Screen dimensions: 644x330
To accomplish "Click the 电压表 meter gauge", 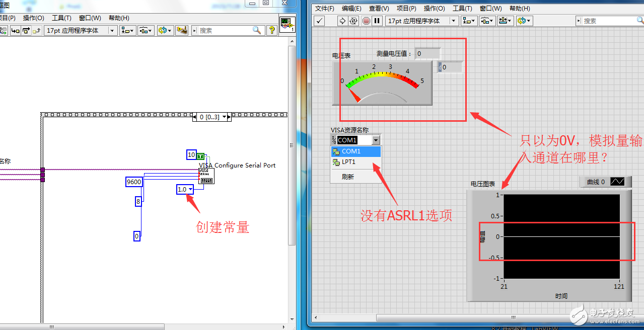I will 382,83.
